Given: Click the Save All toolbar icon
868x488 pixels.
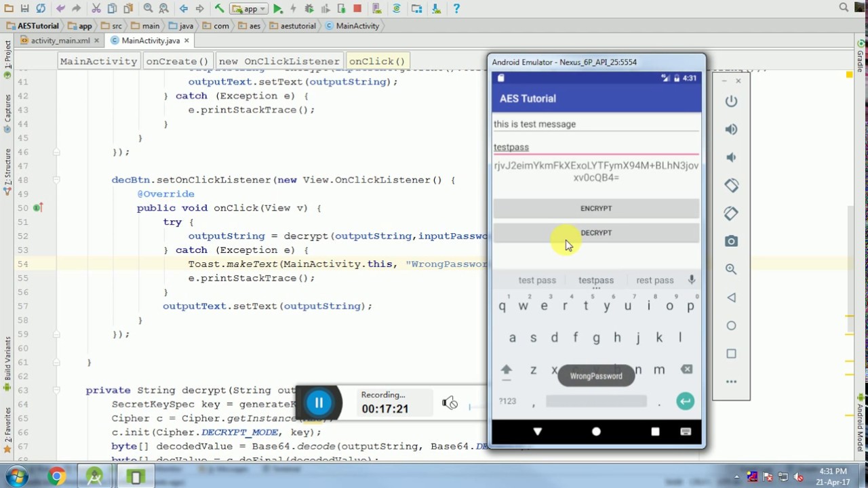Looking at the screenshot, I should (25, 9).
